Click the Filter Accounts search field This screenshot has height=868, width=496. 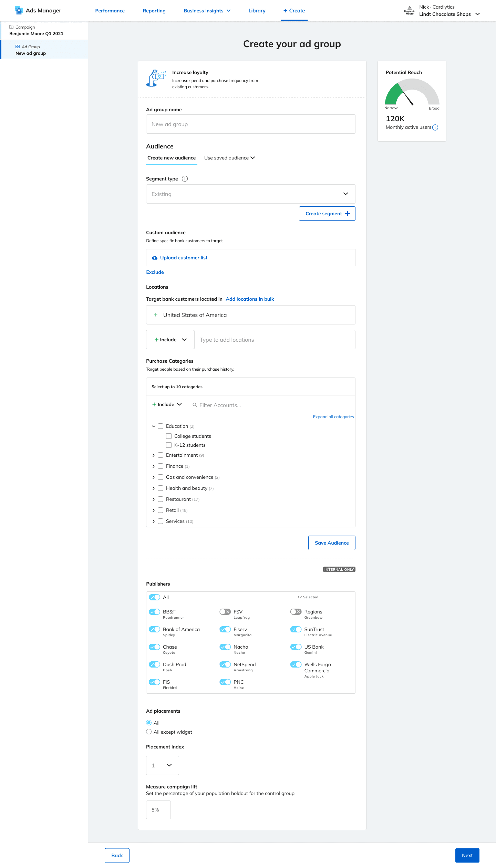tap(271, 405)
